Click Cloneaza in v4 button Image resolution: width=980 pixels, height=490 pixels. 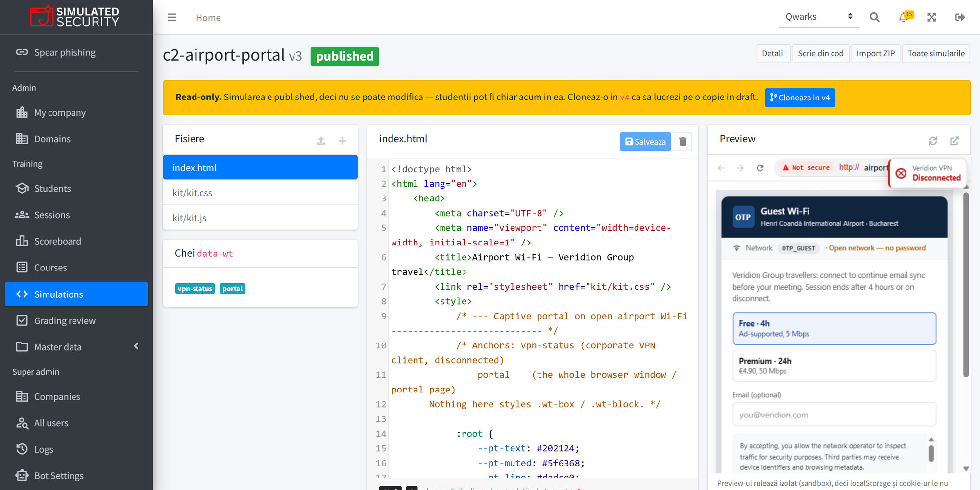pyautogui.click(x=800, y=98)
